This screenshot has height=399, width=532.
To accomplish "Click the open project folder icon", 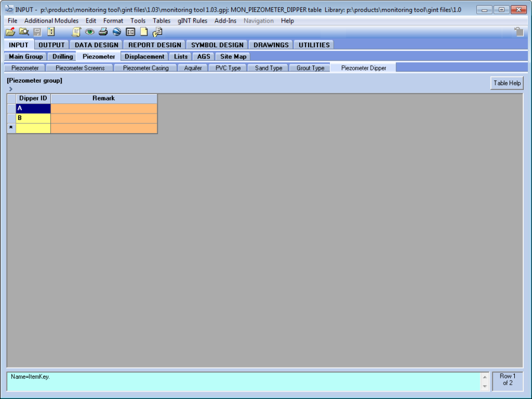I will [11, 32].
